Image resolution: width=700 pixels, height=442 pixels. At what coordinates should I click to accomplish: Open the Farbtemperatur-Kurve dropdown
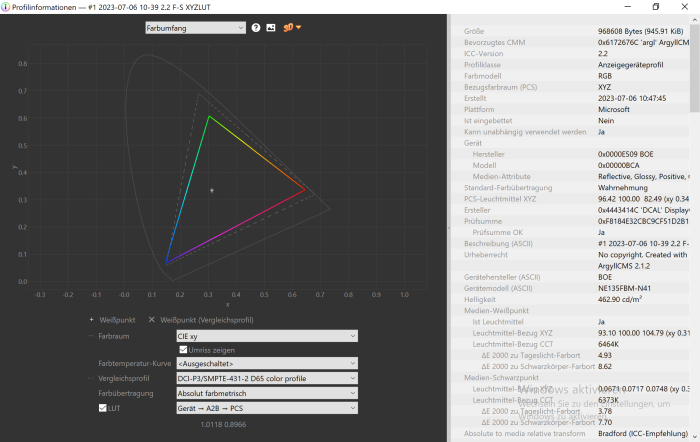click(266, 364)
